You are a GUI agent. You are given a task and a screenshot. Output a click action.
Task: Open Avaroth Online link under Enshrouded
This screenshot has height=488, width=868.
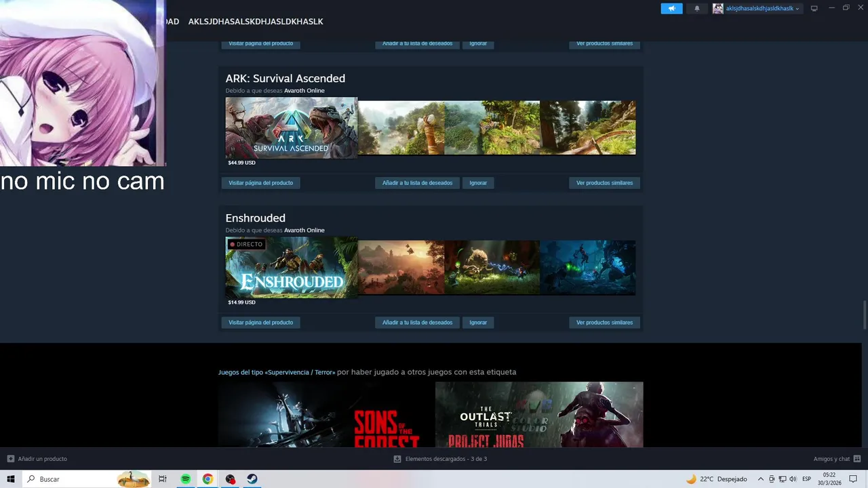(304, 230)
